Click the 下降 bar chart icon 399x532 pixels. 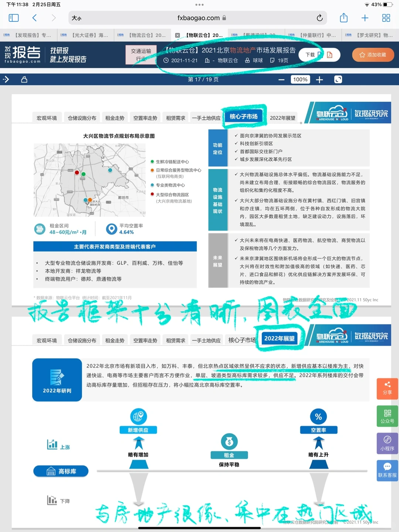coord(52,500)
